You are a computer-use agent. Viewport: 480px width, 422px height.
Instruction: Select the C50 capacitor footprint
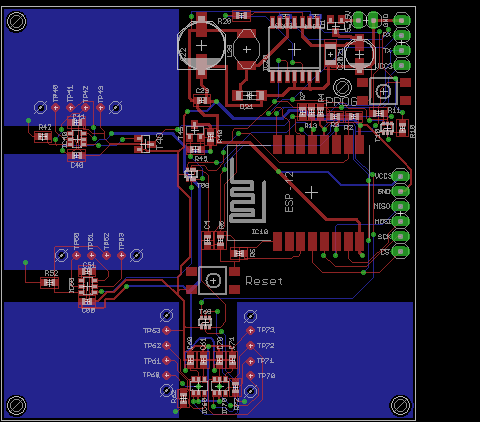pyautogui.click(x=87, y=302)
